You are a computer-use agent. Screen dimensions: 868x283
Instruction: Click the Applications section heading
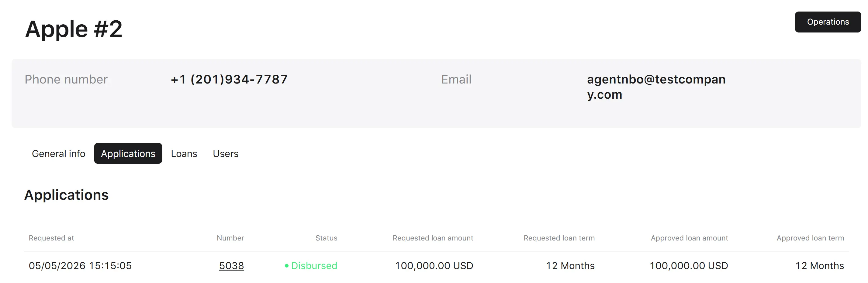66,195
